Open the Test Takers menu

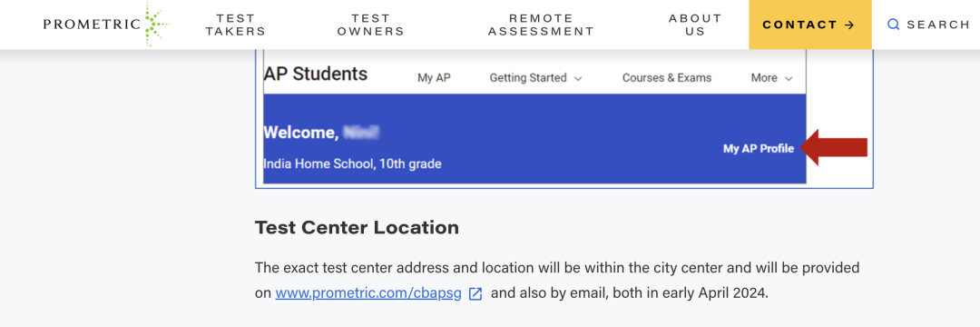coord(236,25)
